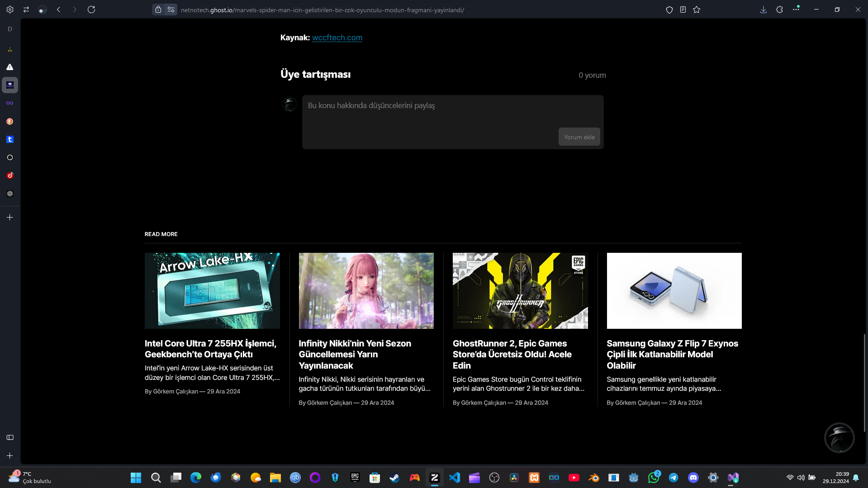Viewport: 868px width, 488px height.
Task: Open Blender from the taskbar
Action: (594, 478)
